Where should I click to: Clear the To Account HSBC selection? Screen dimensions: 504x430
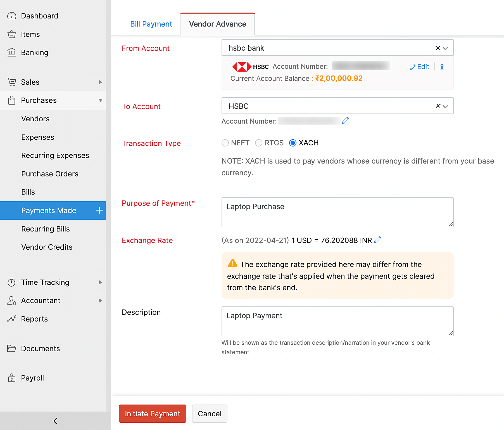click(438, 106)
